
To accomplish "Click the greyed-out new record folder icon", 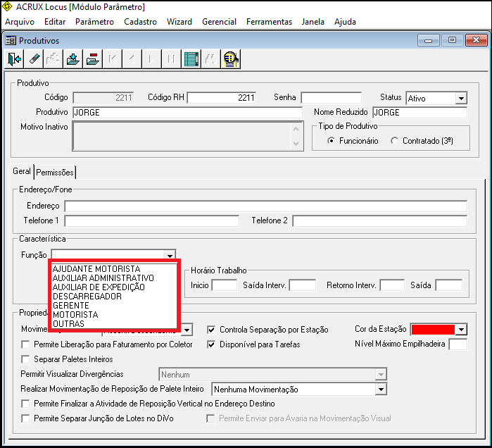I will [53, 58].
